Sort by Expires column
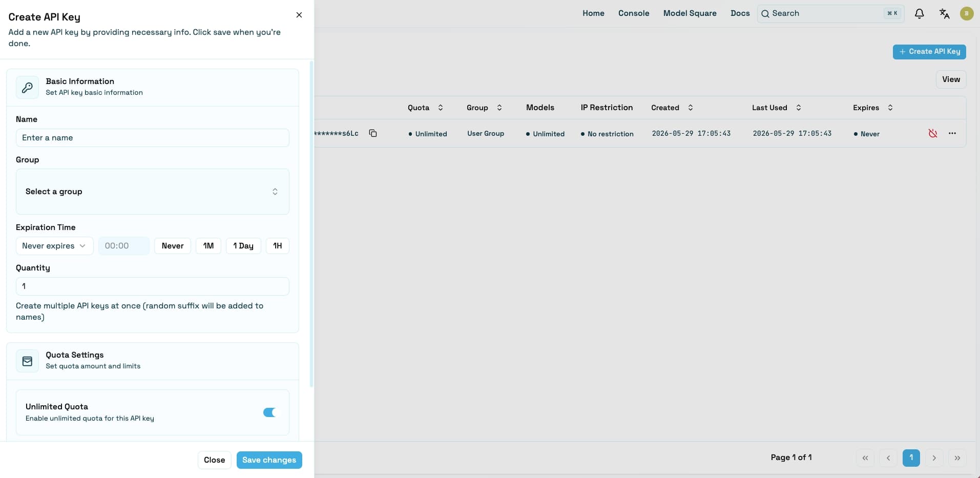Screen dimensions: 980x478 click(x=873, y=108)
